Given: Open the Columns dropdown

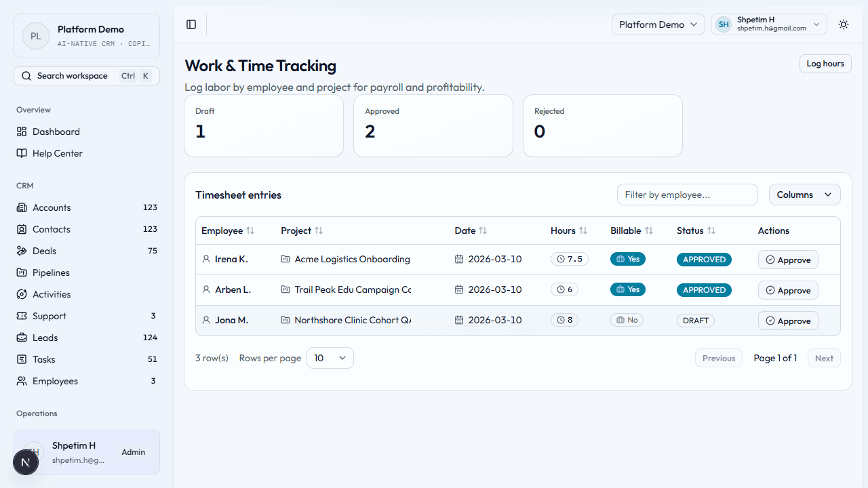Looking at the screenshot, I should click(804, 195).
